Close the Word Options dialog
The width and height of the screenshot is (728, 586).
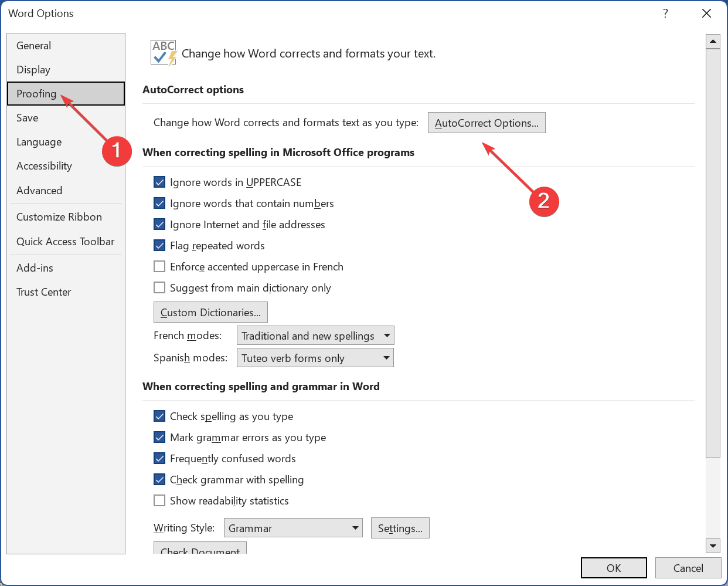point(707,13)
